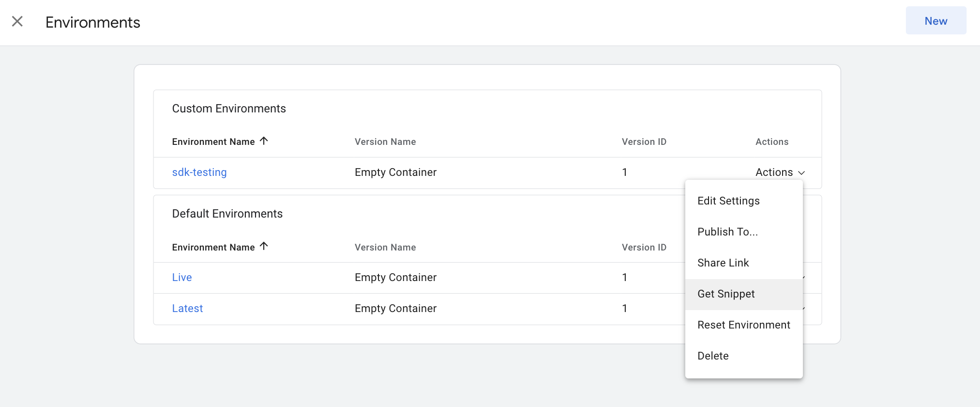Select Get Snippet in the Actions menu
The height and width of the screenshot is (407, 980).
point(744,294)
